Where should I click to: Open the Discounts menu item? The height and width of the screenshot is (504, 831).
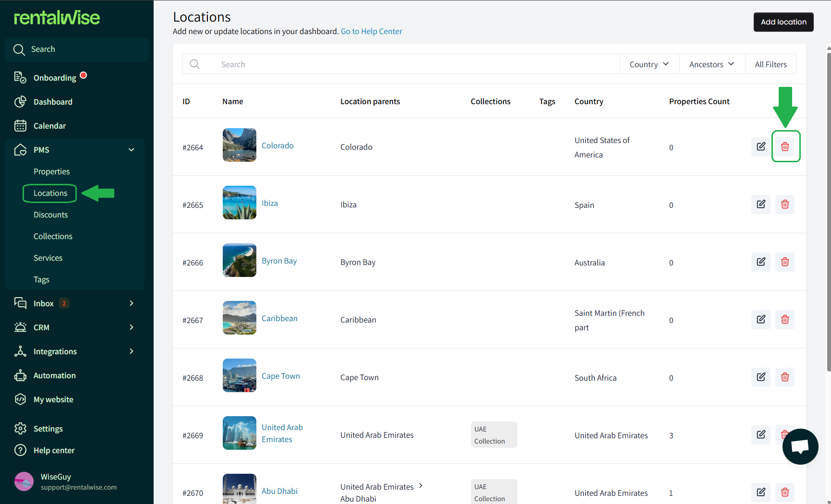[50, 215]
